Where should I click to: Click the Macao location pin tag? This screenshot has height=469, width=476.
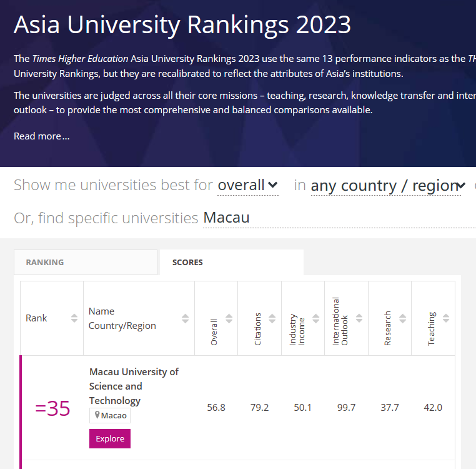(110, 415)
